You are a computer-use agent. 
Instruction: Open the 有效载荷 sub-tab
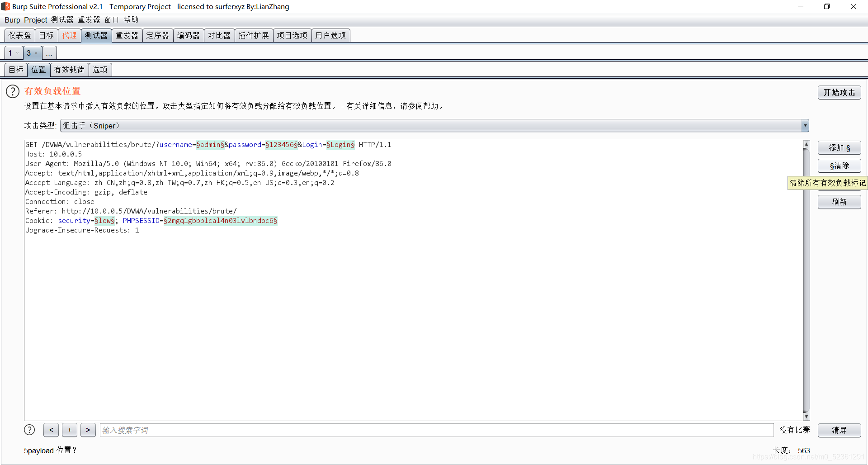coord(69,70)
